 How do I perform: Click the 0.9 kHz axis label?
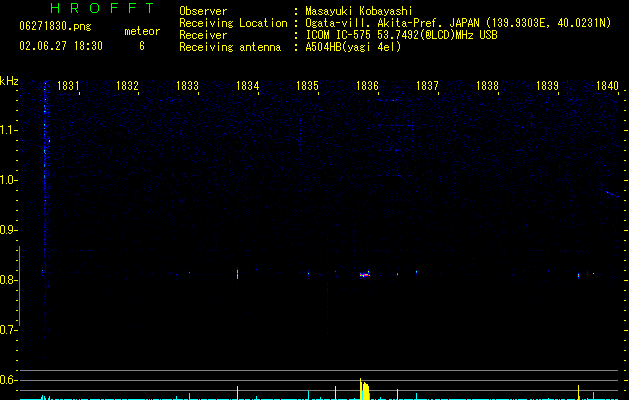coord(8,230)
